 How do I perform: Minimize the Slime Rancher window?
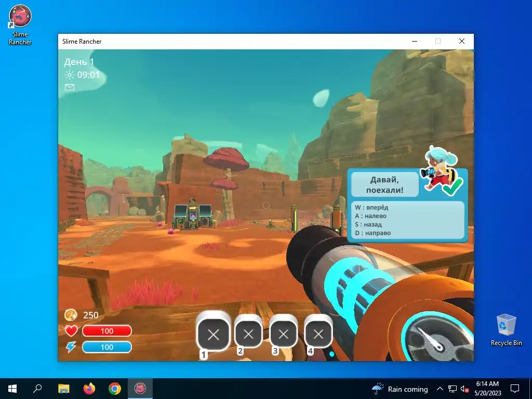point(415,42)
